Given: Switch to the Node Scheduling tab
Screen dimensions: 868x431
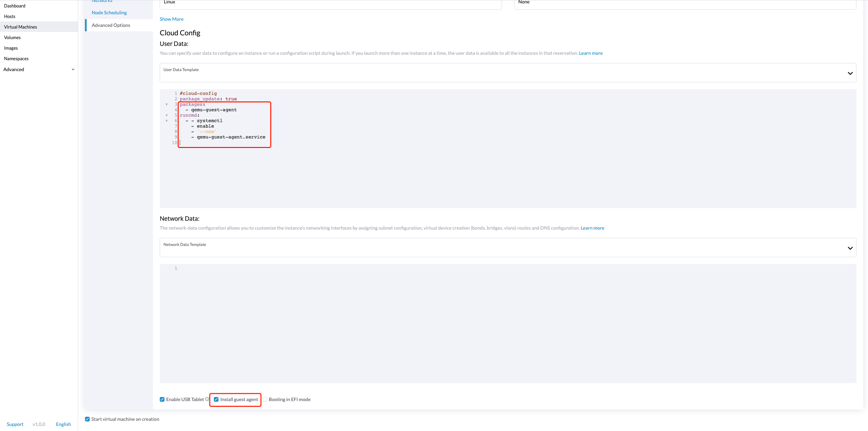Looking at the screenshot, I should pos(109,12).
